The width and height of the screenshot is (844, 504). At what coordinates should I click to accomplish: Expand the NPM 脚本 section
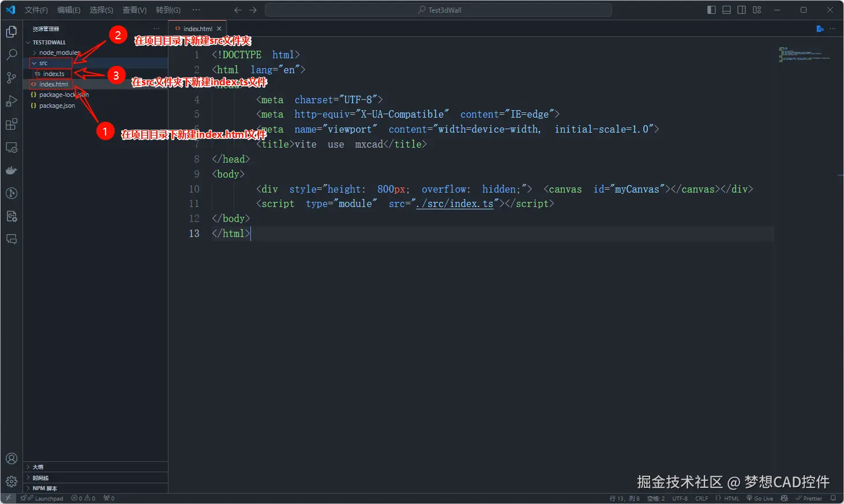pyautogui.click(x=95, y=488)
